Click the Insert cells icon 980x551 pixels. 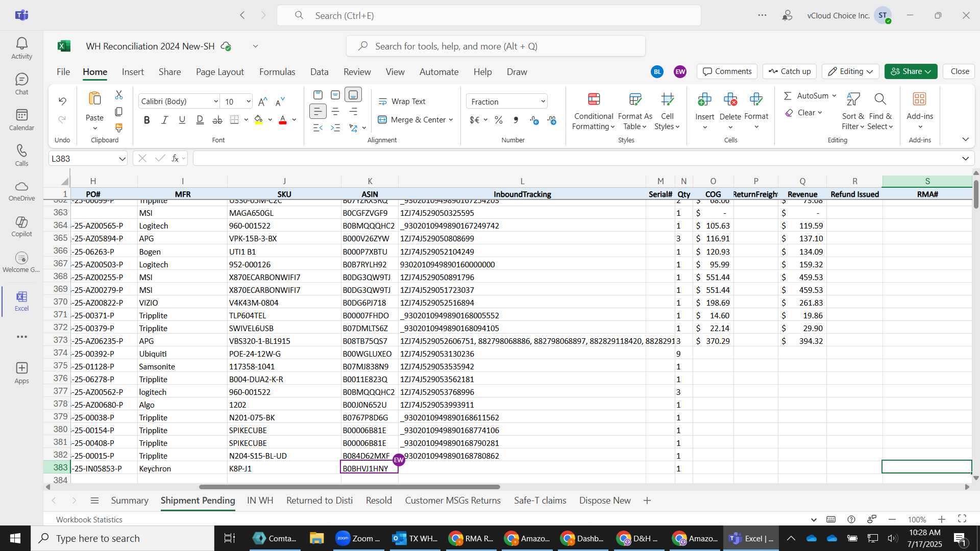click(704, 99)
